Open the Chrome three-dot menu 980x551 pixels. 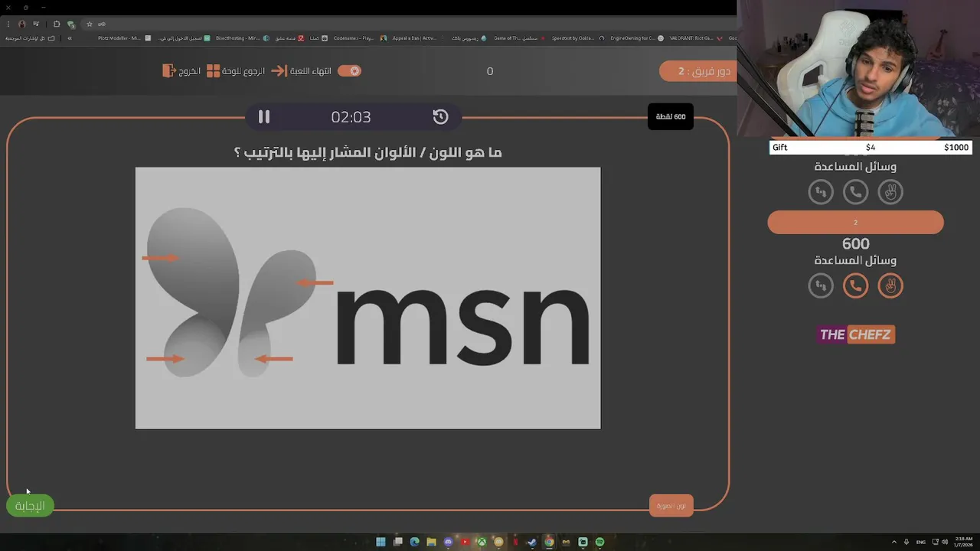click(7, 24)
